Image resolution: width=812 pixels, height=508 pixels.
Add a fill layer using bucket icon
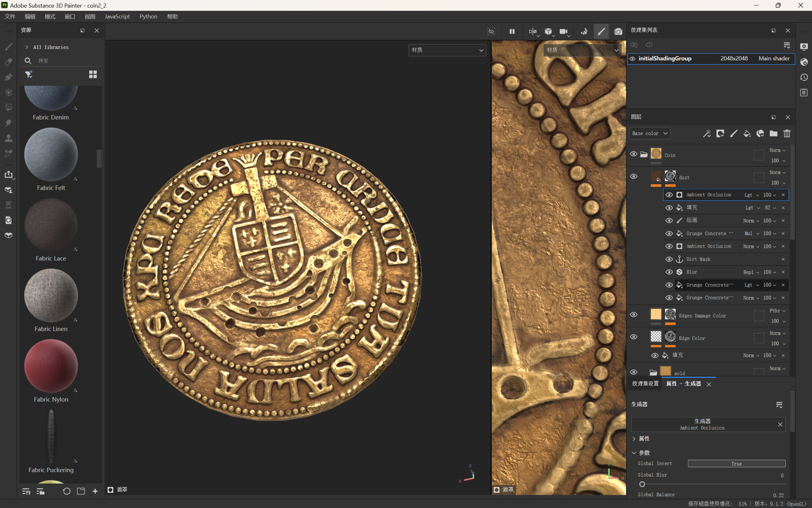tap(747, 134)
